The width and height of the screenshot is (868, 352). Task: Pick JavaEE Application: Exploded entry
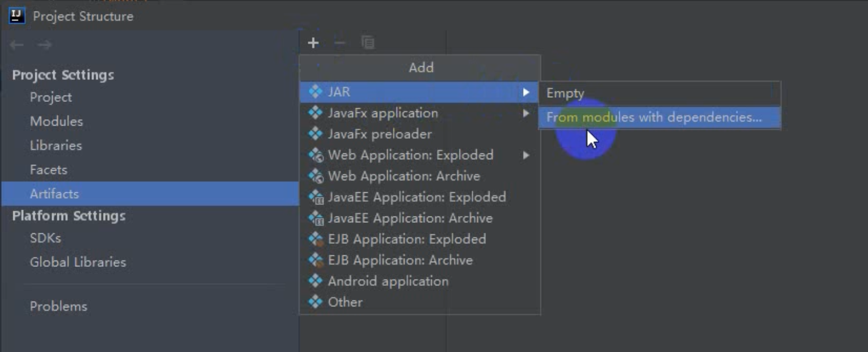click(x=419, y=197)
